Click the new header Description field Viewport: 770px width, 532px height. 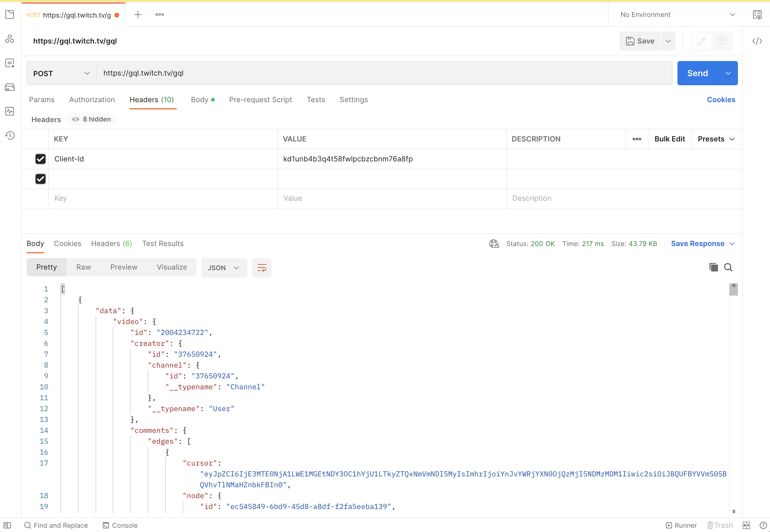pyautogui.click(x=624, y=198)
